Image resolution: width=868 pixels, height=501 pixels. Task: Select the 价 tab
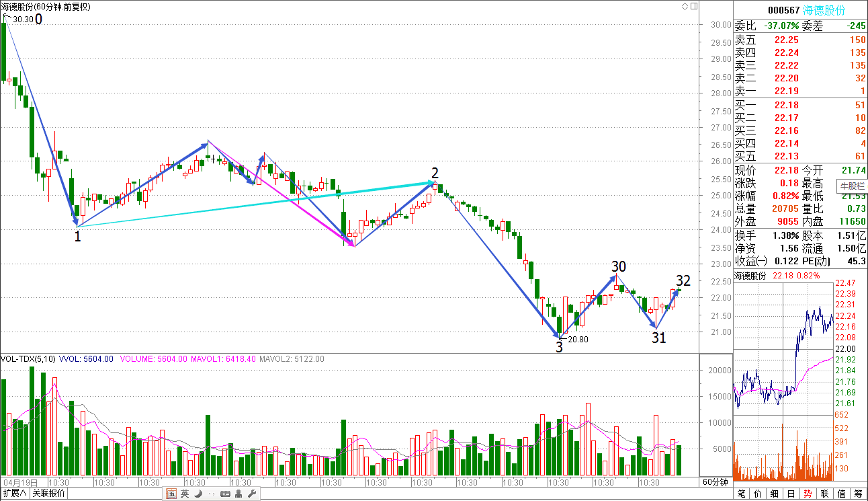point(757,494)
